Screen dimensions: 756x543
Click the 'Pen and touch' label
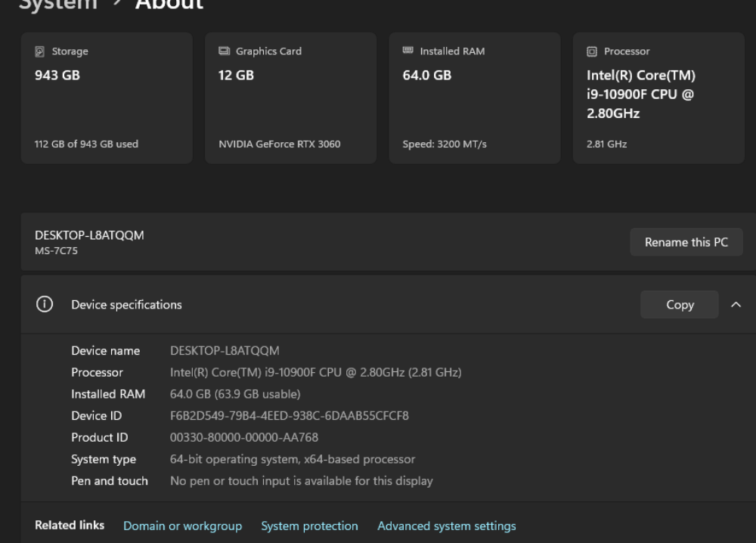(x=110, y=481)
